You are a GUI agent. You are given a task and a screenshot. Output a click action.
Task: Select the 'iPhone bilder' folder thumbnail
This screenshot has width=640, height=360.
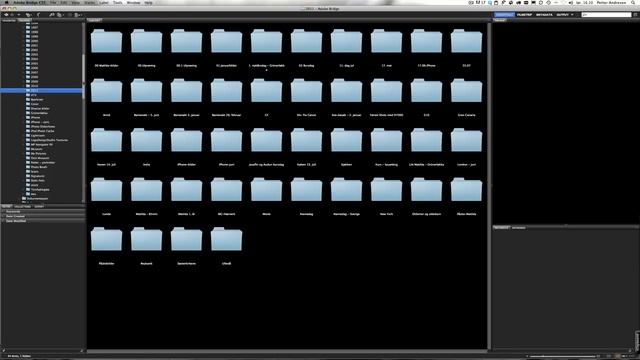pyautogui.click(x=186, y=140)
